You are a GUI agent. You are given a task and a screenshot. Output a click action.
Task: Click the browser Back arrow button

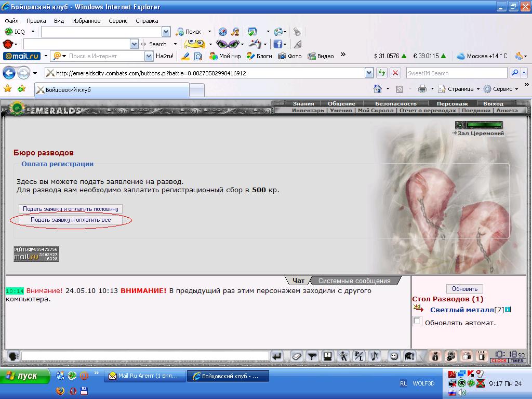coord(9,73)
